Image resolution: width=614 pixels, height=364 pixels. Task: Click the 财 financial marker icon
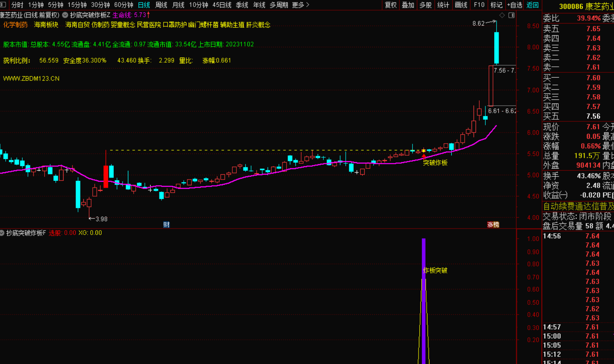[166, 225]
